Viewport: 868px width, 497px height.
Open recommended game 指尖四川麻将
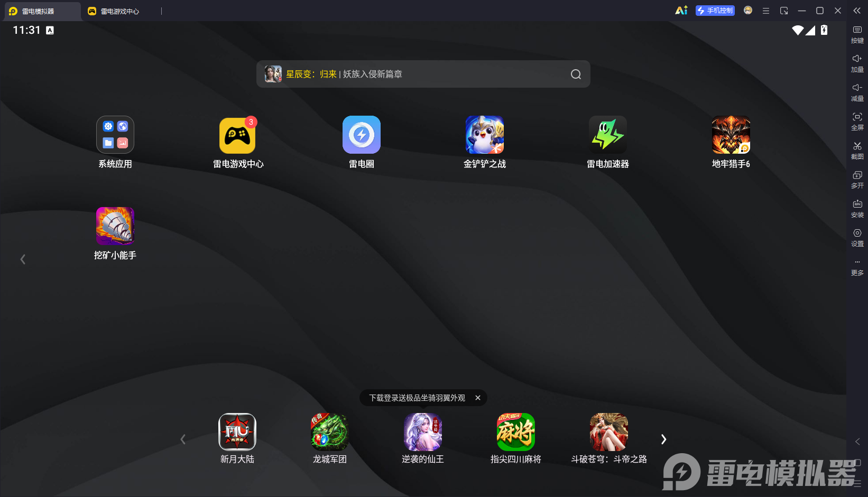click(516, 432)
